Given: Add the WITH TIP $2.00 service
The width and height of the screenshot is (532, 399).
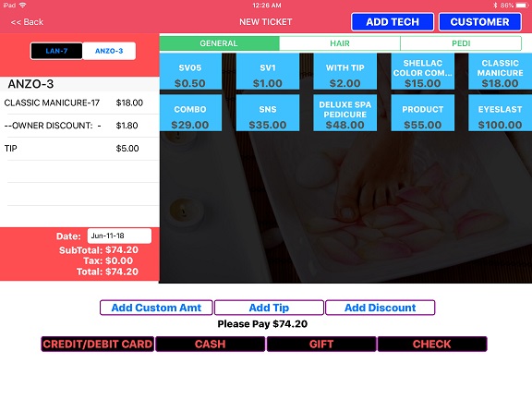Looking at the screenshot, I should tap(345, 71).
